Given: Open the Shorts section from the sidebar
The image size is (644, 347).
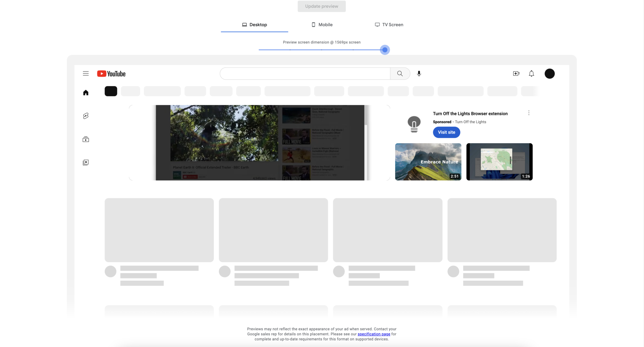Looking at the screenshot, I should pyautogui.click(x=85, y=116).
